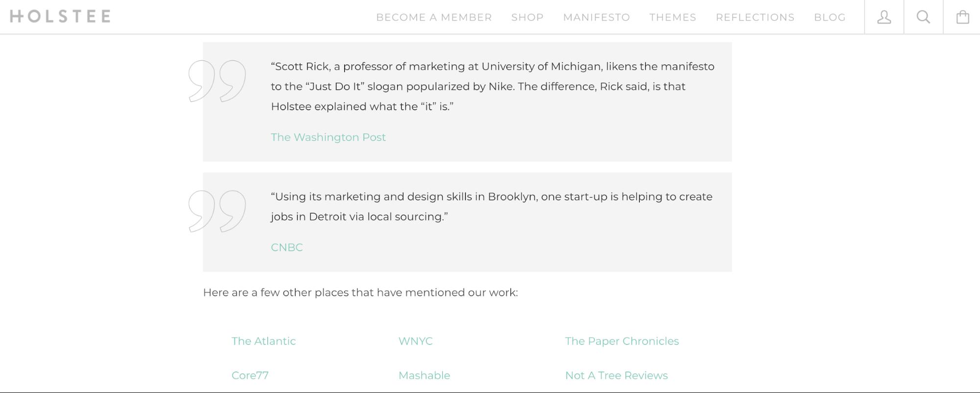Open the Mashable press link
Viewport: 980px width, 393px height.
coord(424,375)
